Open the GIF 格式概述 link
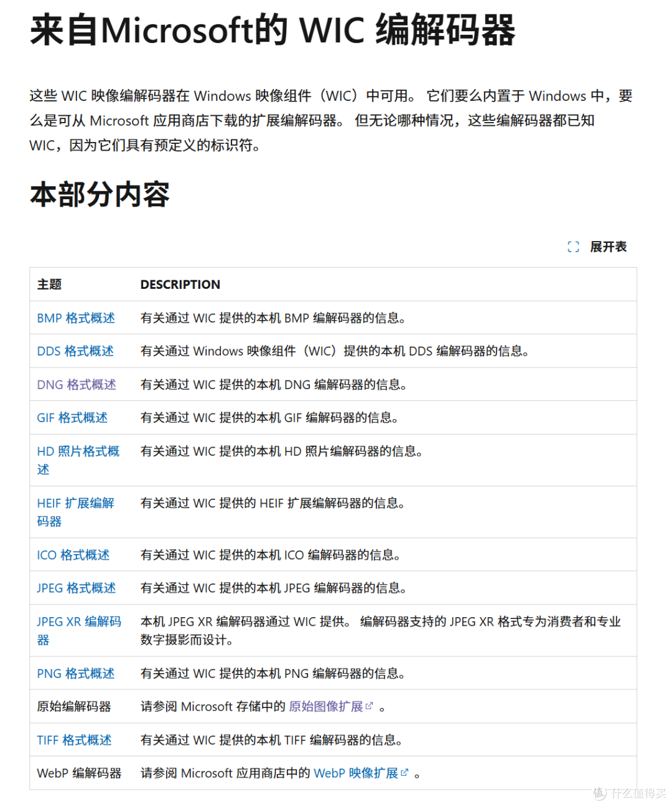 72,418
